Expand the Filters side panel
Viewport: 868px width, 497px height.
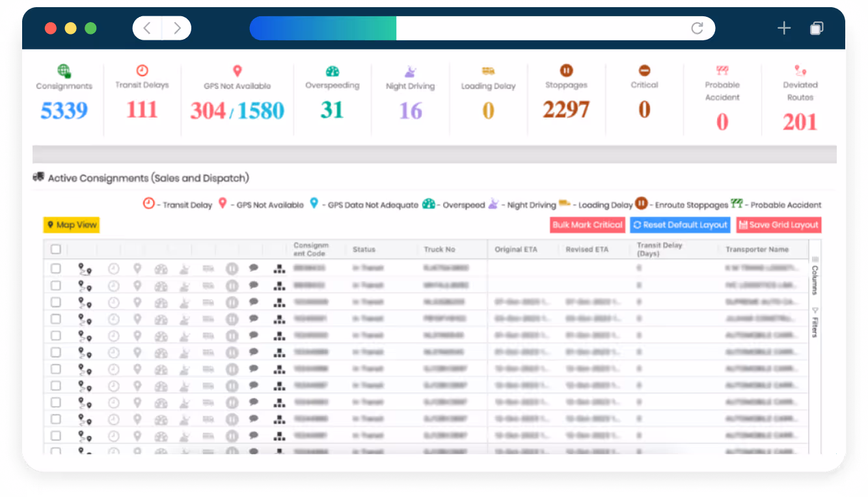tap(815, 323)
